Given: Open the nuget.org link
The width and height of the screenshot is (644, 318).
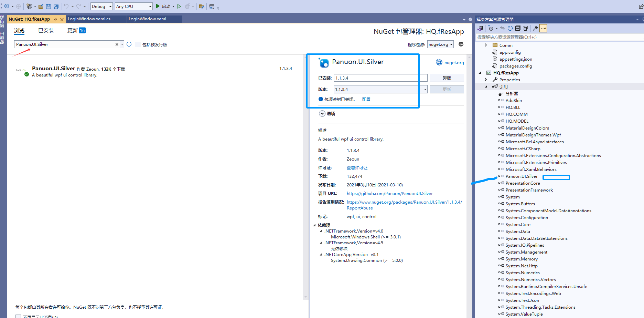Looking at the screenshot, I should coord(454,62).
